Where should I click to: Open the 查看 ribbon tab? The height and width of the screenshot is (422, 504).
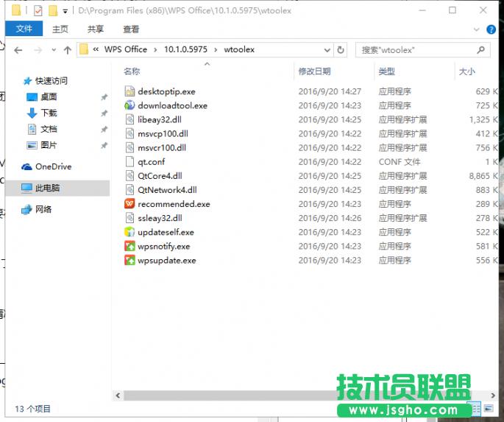[131, 29]
